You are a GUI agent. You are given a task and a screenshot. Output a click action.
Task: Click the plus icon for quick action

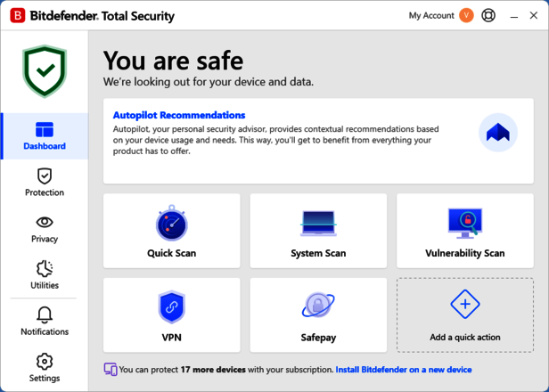click(x=464, y=305)
